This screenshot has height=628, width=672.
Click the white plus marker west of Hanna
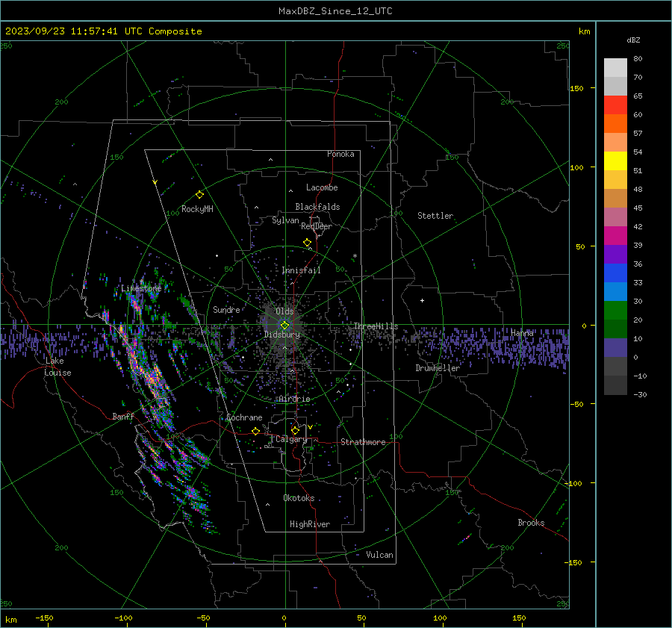point(422,300)
